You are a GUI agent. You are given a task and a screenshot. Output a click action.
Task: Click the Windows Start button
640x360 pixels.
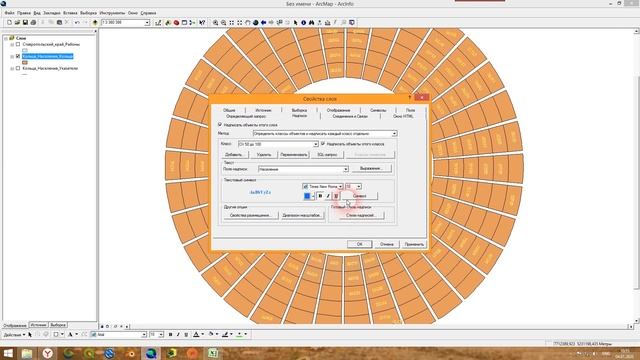point(8,353)
